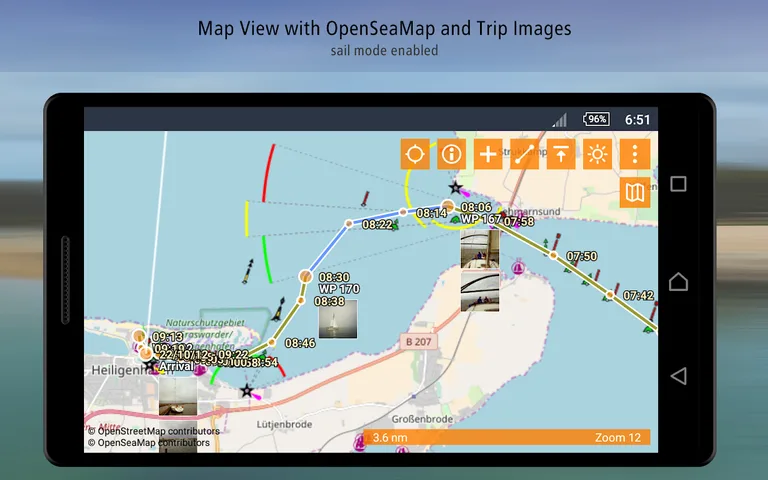
Task: Select the route line measuring tool
Action: (525, 154)
